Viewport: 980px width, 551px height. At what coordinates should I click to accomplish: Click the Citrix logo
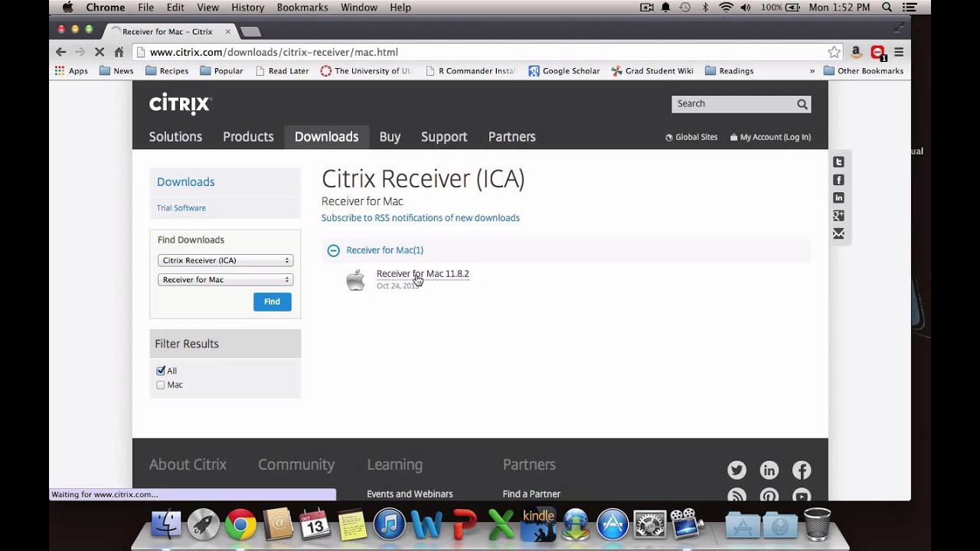click(x=180, y=103)
